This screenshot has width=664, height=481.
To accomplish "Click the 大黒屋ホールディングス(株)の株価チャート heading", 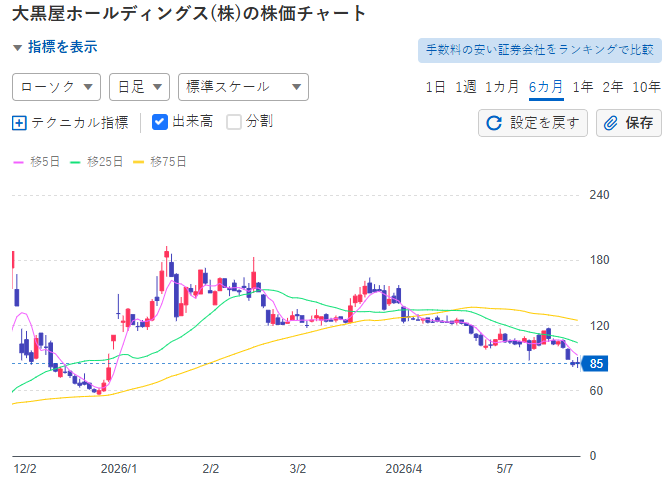I will [189, 14].
